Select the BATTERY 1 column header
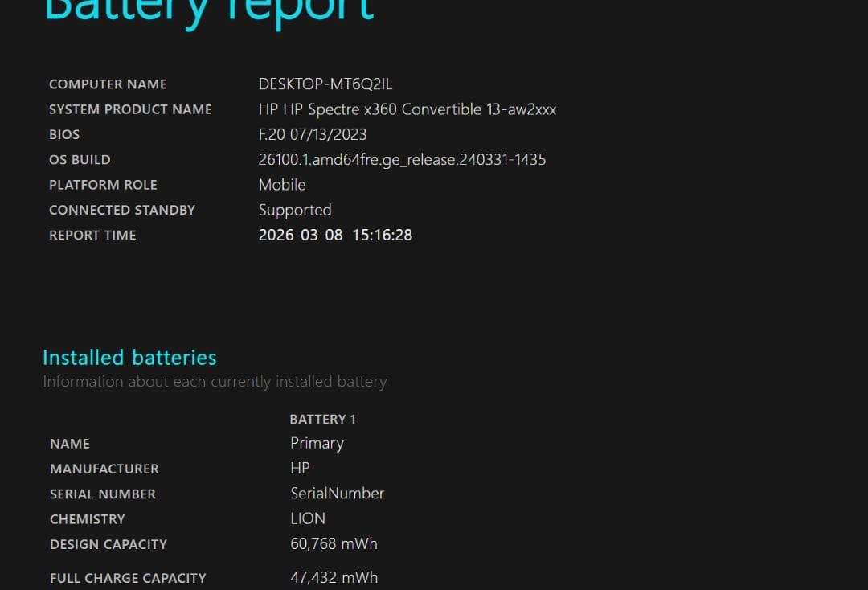 pyautogui.click(x=323, y=420)
